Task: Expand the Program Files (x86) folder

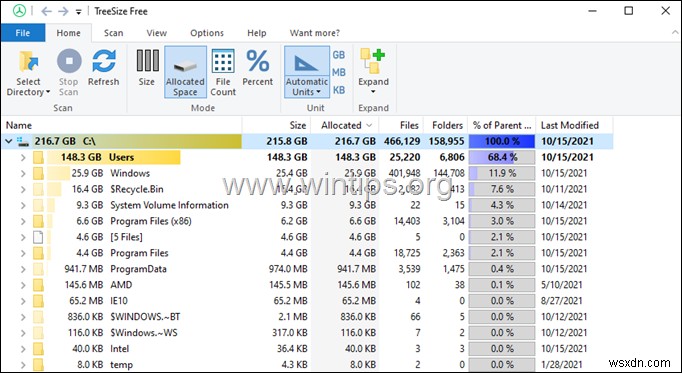Action: point(23,221)
